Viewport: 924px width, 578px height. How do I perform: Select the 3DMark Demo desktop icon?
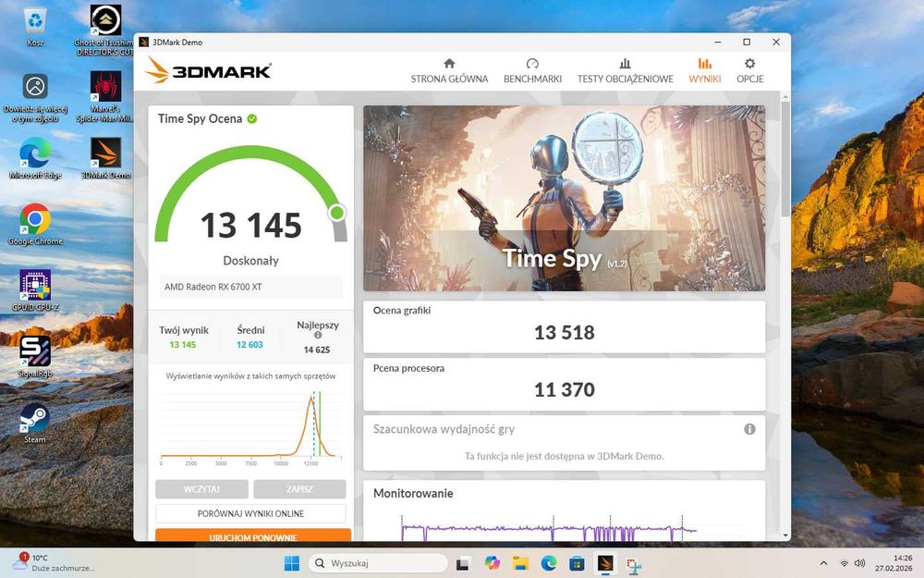[105, 157]
